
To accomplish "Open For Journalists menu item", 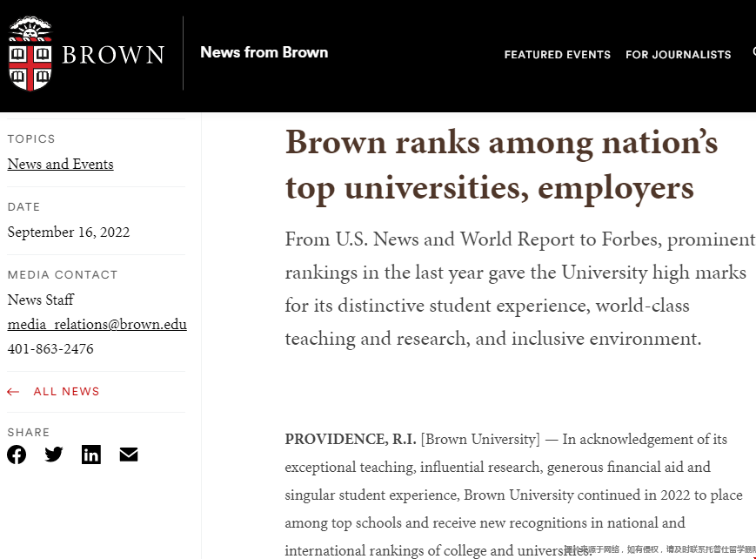I will 679,55.
